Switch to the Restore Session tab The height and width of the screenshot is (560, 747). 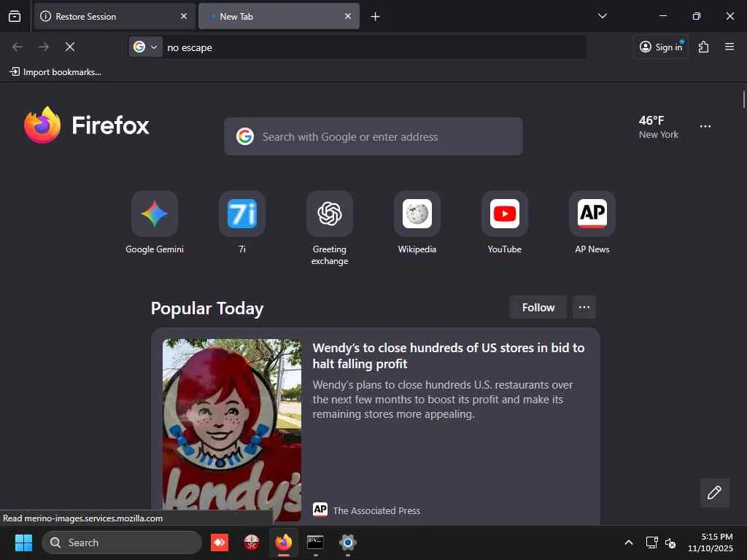click(x=115, y=16)
